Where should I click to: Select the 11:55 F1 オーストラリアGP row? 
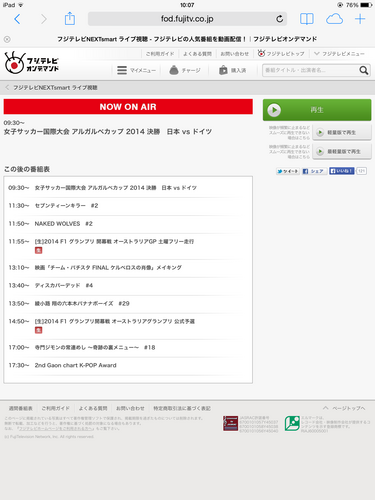[128, 246]
